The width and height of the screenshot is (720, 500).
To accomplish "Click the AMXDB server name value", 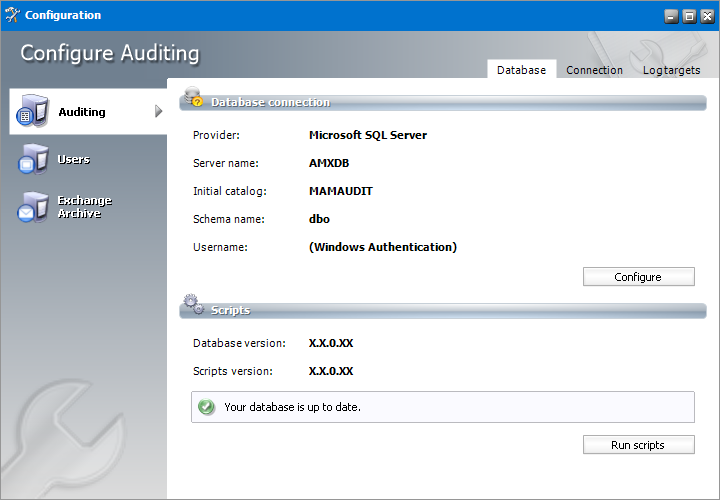I will click(329, 163).
